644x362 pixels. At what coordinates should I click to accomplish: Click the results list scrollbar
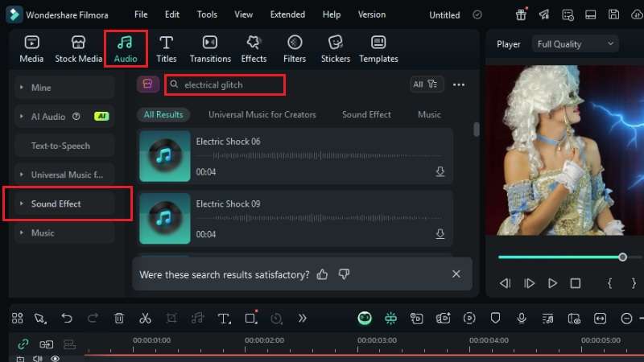point(476,130)
